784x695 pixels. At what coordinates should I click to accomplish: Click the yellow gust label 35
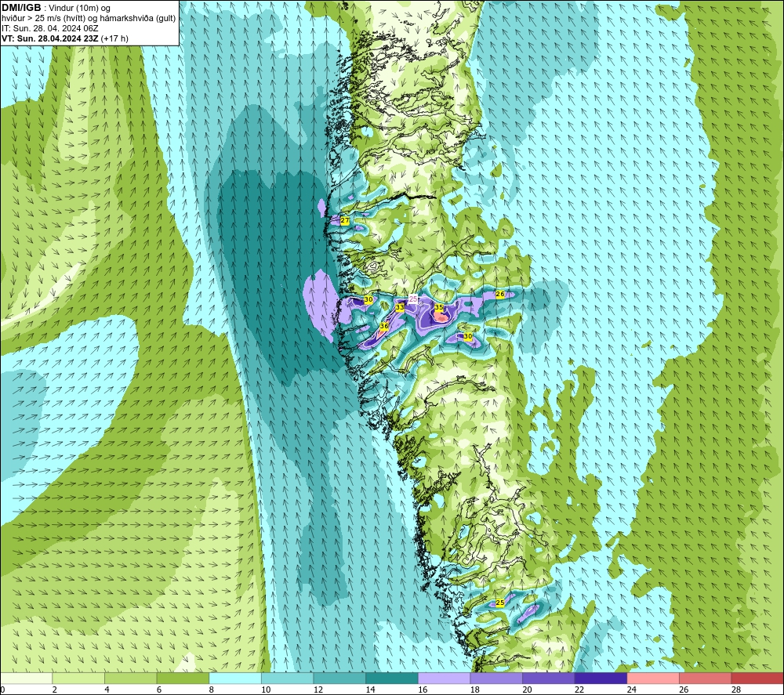[x=438, y=307]
